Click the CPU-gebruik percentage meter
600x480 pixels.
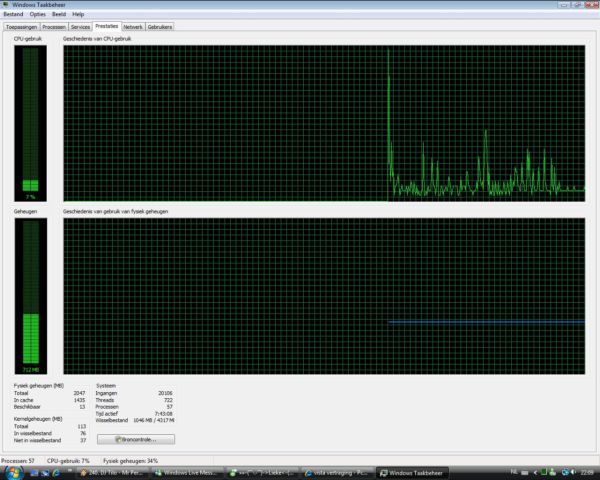[x=31, y=123]
